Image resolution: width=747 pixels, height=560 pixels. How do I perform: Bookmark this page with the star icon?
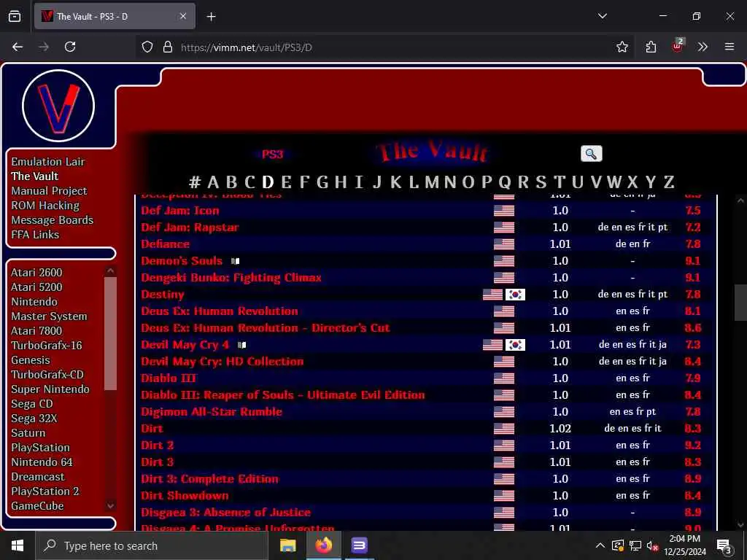(x=622, y=47)
